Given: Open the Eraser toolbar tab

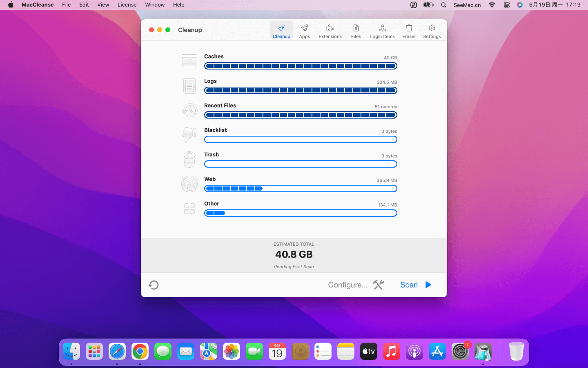Looking at the screenshot, I should (x=409, y=31).
